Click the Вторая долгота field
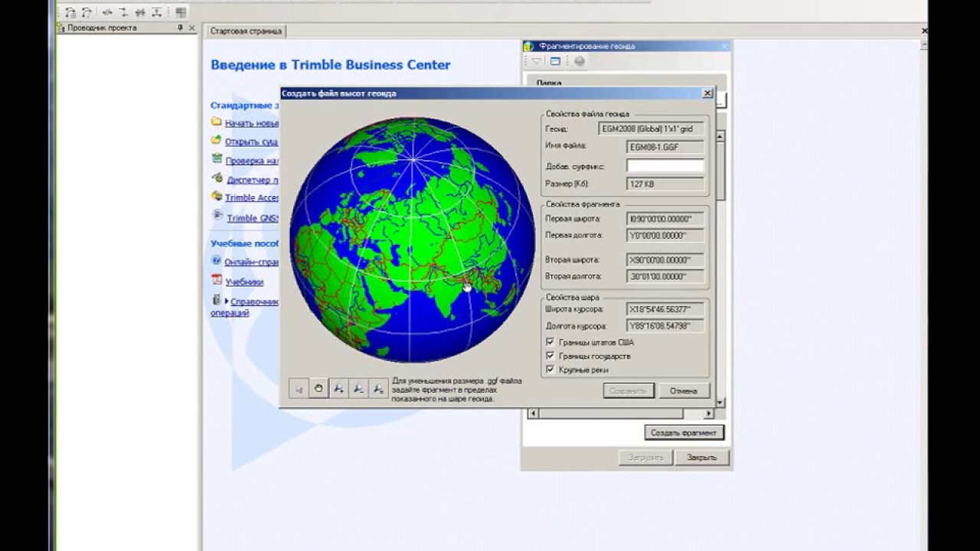This screenshot has width=980, height=551. [665, 276]
